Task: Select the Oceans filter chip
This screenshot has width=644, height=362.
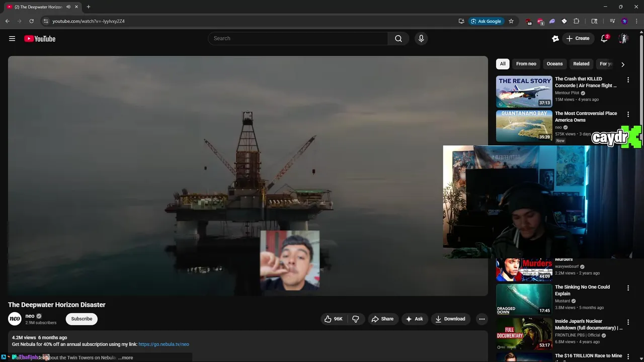Action: 554,64
